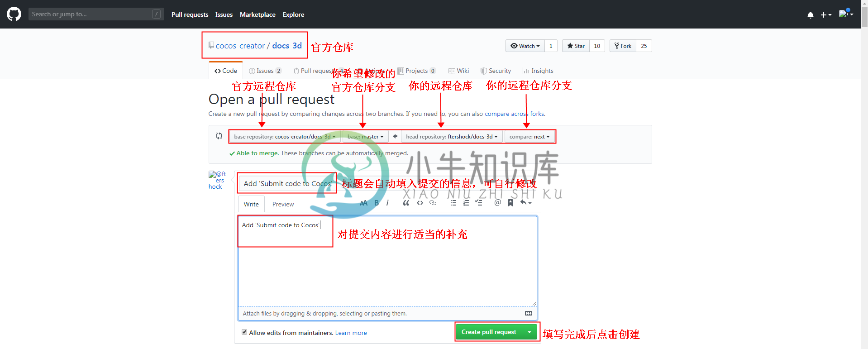Open the @ftershock user avatar link

coord(217,180)
